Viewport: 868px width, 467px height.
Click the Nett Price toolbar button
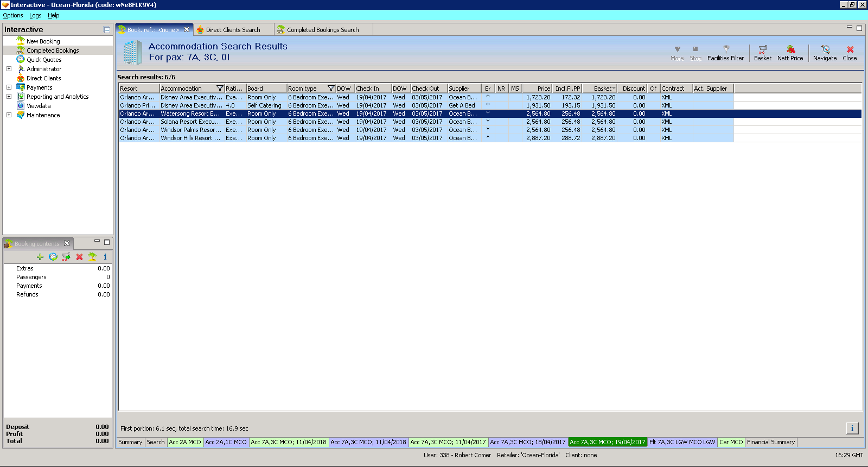coord(790,53)
